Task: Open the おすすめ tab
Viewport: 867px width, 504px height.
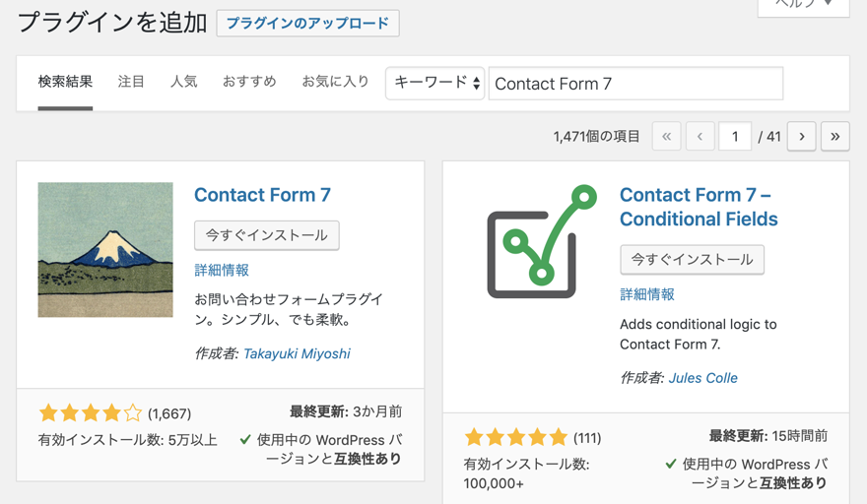Action: [x=249, y=82]
